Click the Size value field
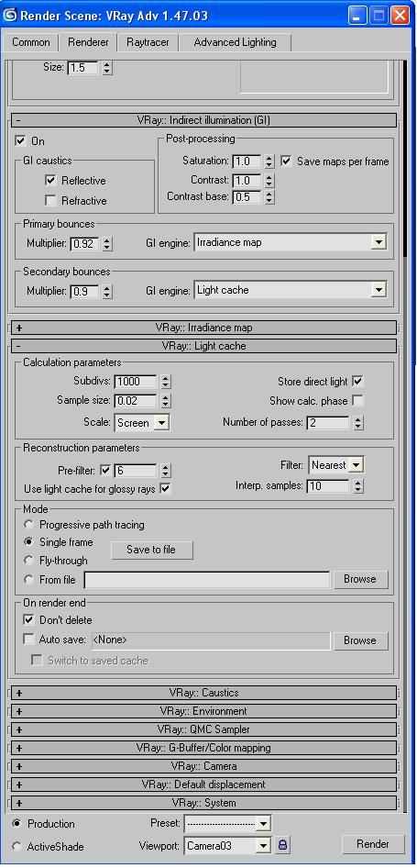Screen dimensions: 417x868 pos(83,68)
